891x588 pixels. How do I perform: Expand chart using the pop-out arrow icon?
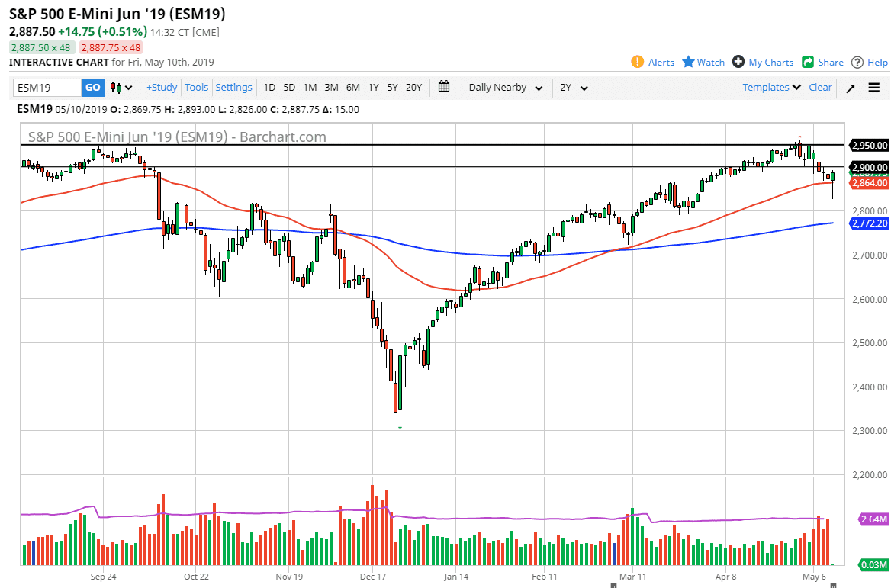tap(850, 88)
